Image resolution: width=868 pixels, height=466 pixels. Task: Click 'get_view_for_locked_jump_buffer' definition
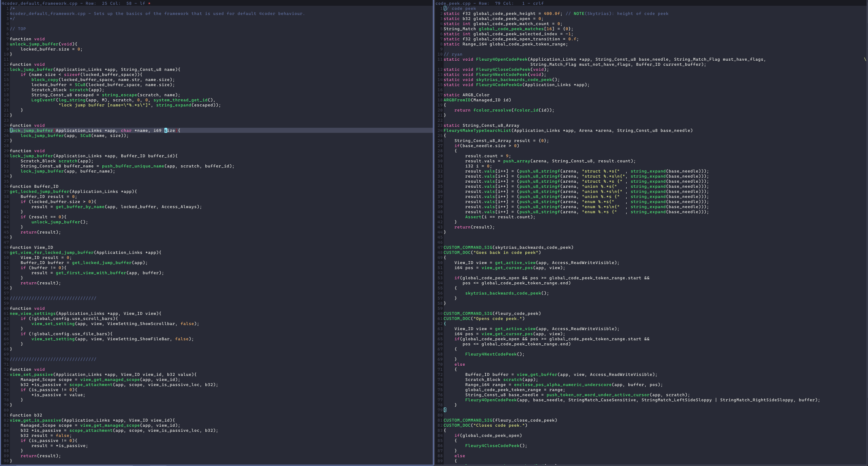coord(52,252)
